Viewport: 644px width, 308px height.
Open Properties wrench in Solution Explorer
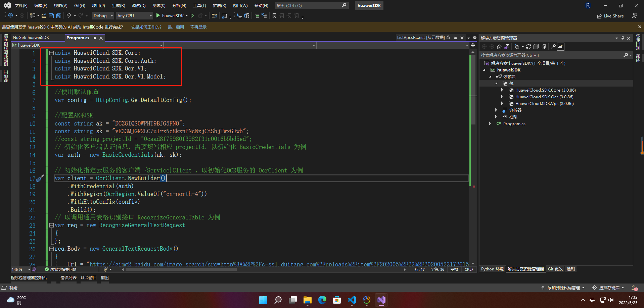pyautogui.click(x=553, y=47)
